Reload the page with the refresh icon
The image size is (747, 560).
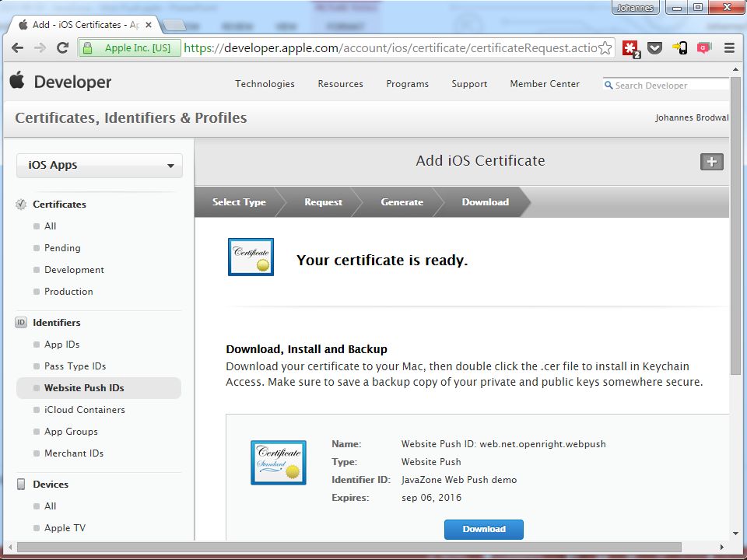[x=62, y=47]
